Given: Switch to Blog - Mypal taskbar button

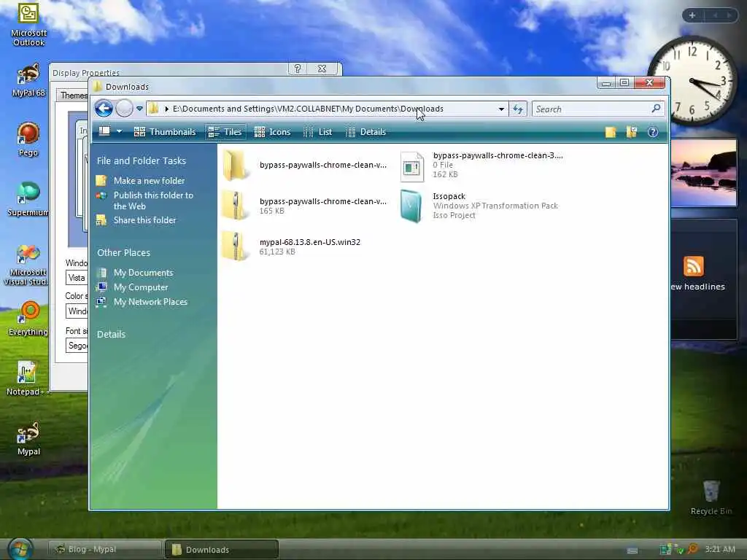Looking at the screenshot, I should point(105,549).
